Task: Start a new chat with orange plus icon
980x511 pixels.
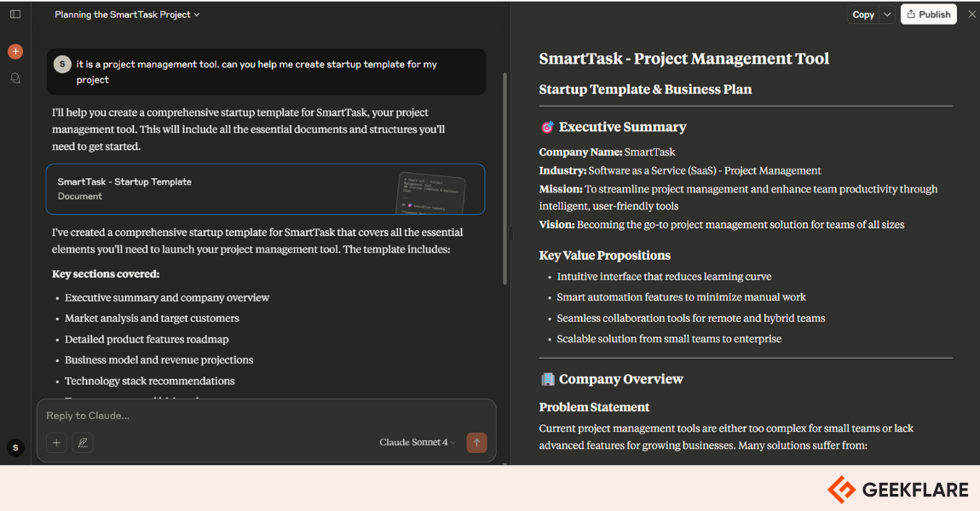Action: pos(15,51)
